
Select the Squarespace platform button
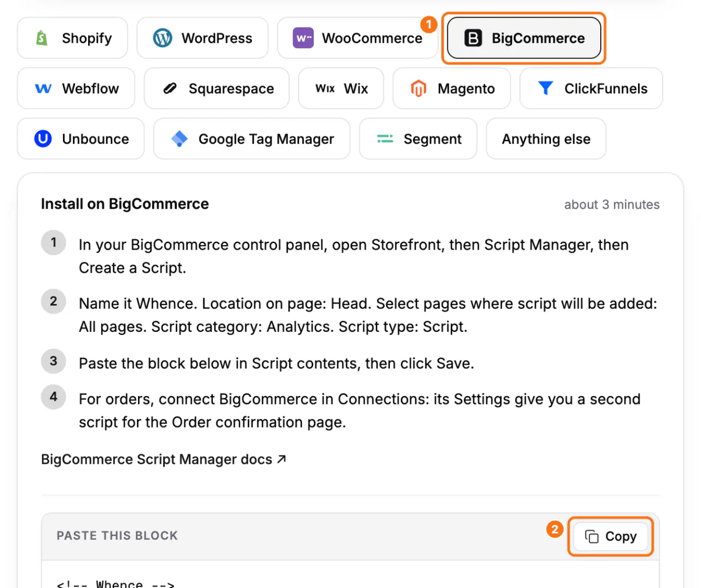click(217, 88)
